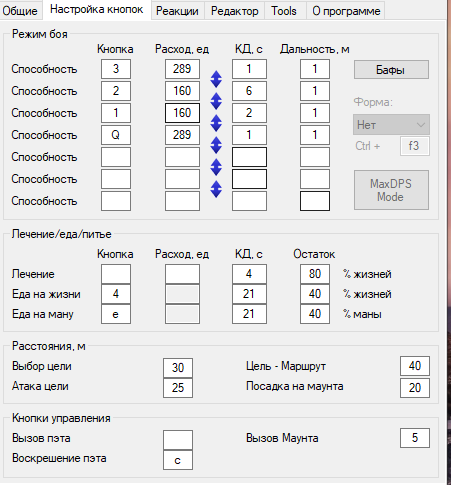Image resolution: width=451 pixels, height=485 pixels.
Task: Select the Вызов Маунта key field
Action: pos(415,438)
